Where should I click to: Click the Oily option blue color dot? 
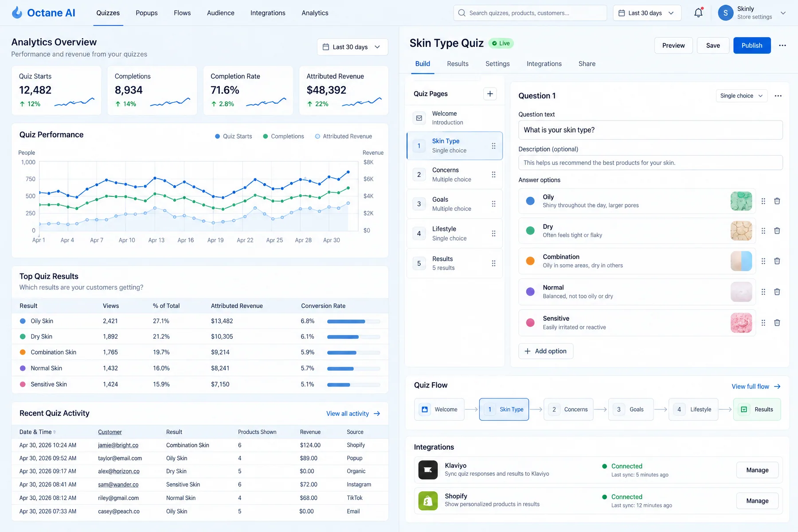[x=530, y=201]
